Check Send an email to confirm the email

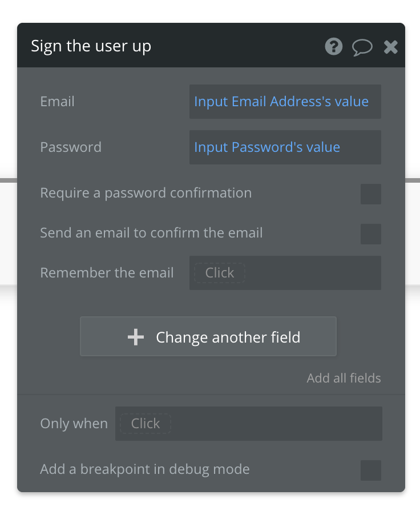click(x=370, y=234)
